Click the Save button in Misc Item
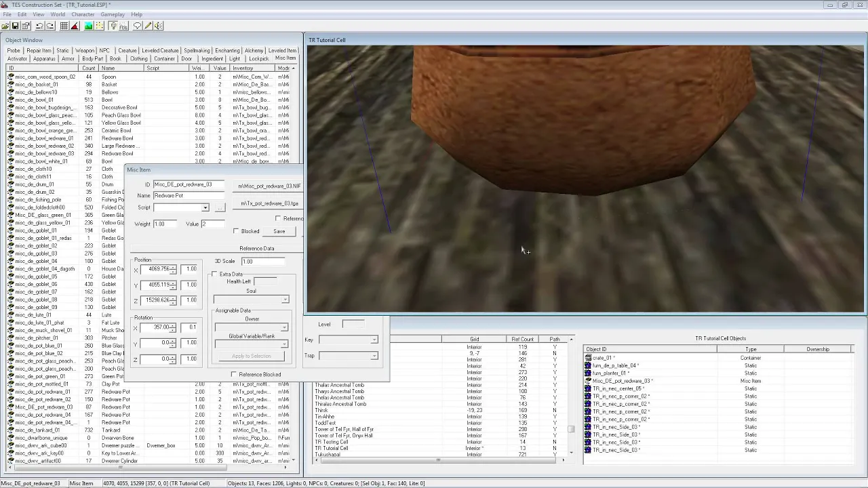Image resolution: width=868 pixels, height=488 pixels. (x=279, y=231)
